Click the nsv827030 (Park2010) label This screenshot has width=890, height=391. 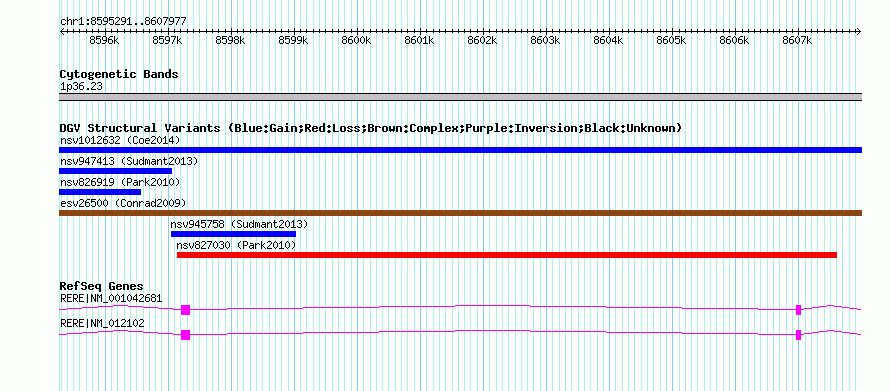click(x=237, y=245)
